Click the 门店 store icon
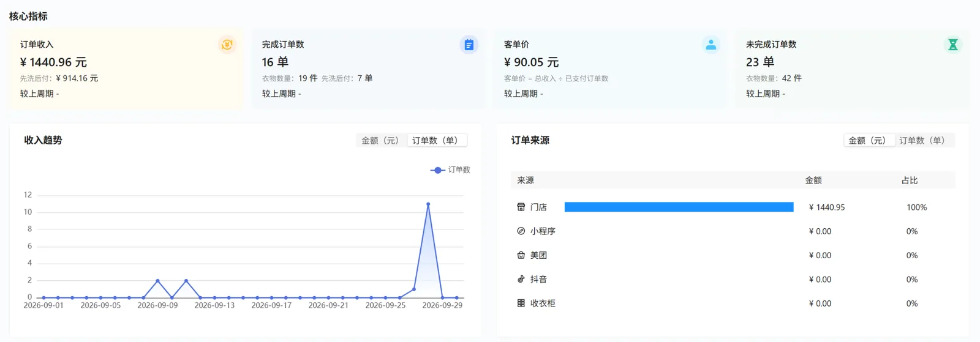 [x=521, y=207]
